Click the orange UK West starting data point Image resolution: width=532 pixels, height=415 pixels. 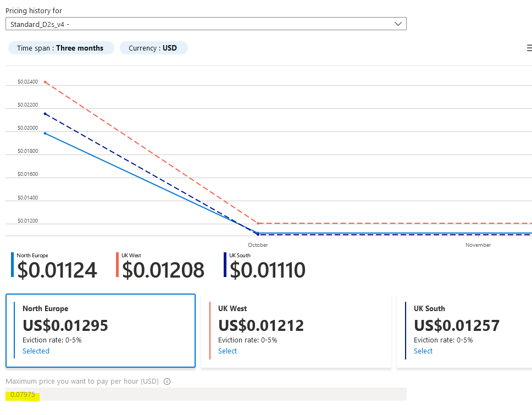click(x=45, y=82)
